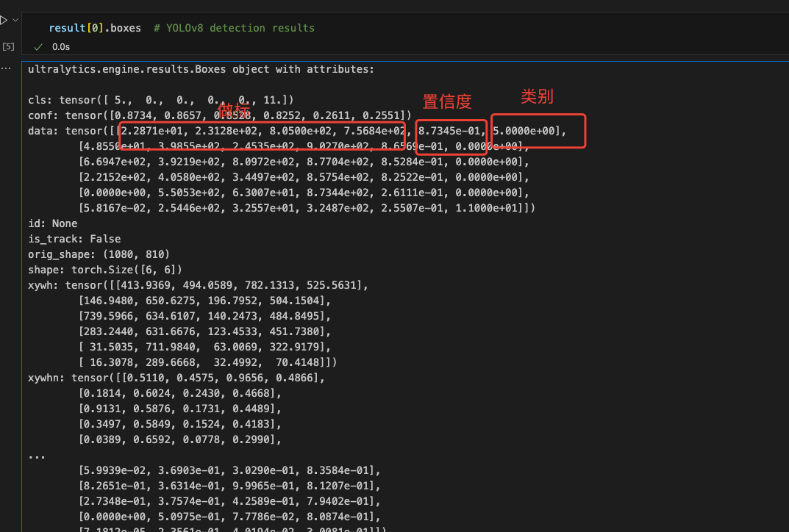Click the execution count [5] label
The image size is (789, 532).
(x=8, y=46)
